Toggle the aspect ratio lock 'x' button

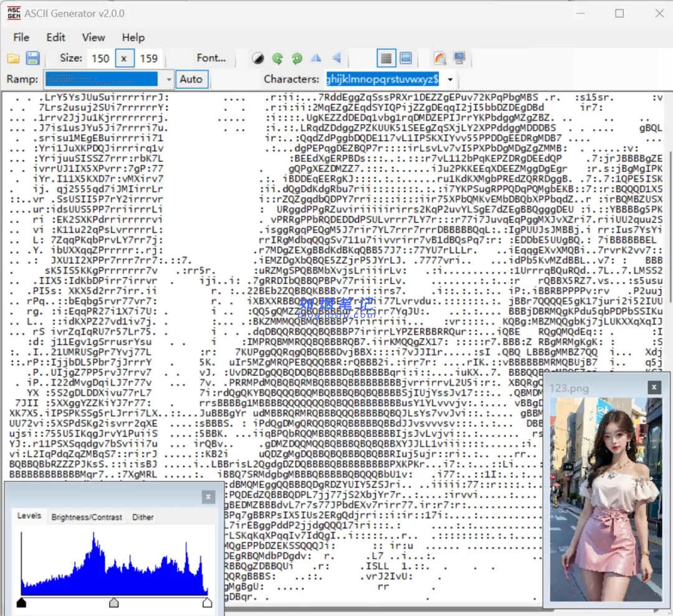click(124, 59)
